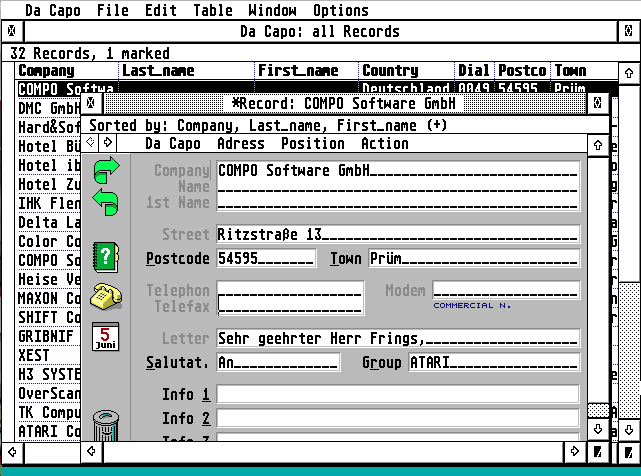
Task: Click the Postco column header
Action: coord(522,71)
